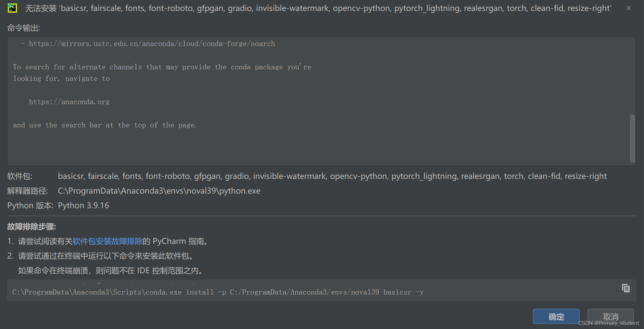The image size is (644, 329).
Task: Confirm with the 确定 button
Action: [x=556, y=316]
